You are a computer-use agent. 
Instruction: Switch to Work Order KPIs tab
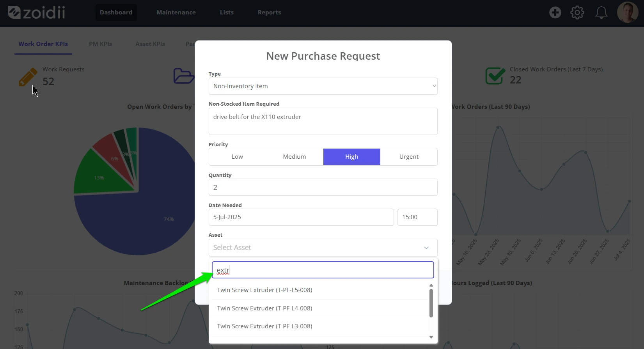tap(43, 44)
